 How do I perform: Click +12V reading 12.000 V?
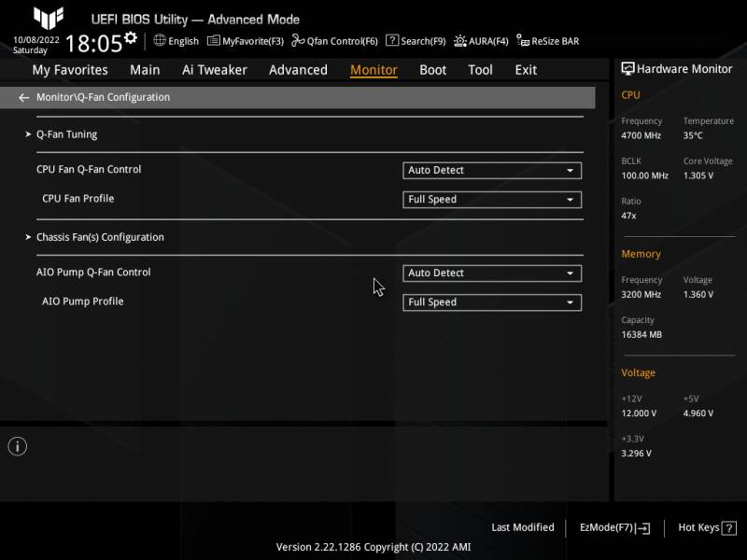coord(639,413)
